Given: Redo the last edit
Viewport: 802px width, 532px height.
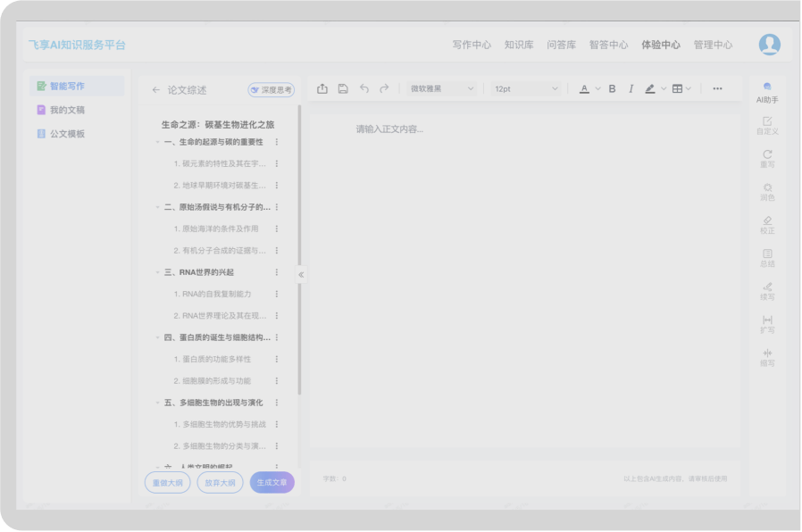Looking at the screenshot, I should [384, 89].
